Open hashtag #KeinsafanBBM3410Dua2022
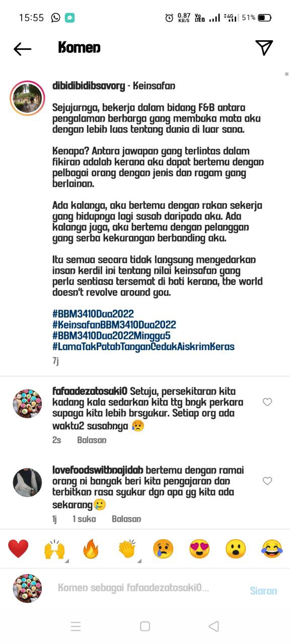This screenshot has width=290, height=644. (114, 325)
